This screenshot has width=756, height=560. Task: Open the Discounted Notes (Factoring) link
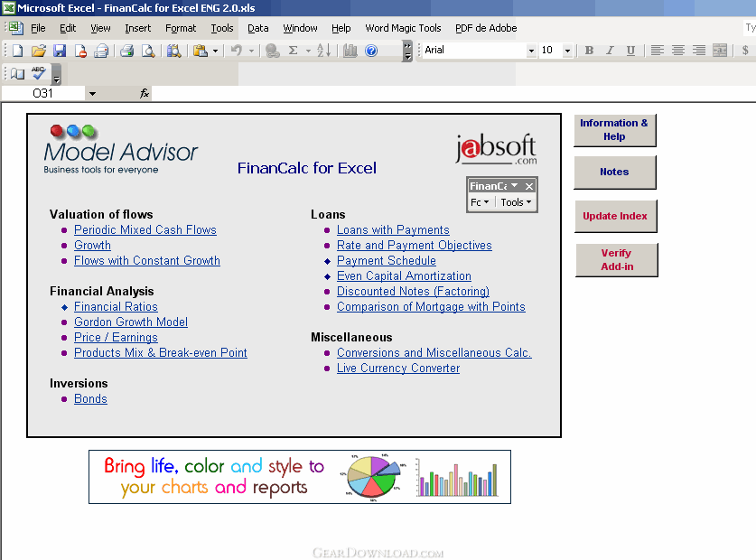click(413, 292)
